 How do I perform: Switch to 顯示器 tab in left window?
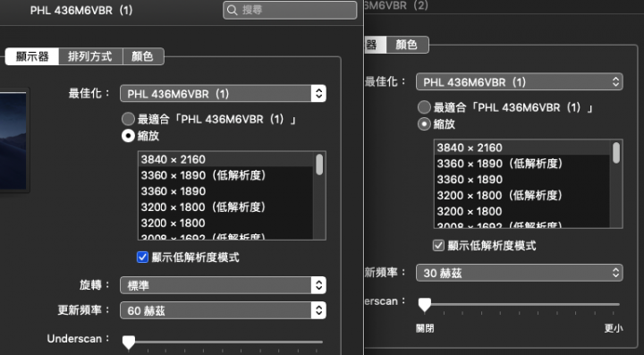pyautogui.click(x=32, y=56)
